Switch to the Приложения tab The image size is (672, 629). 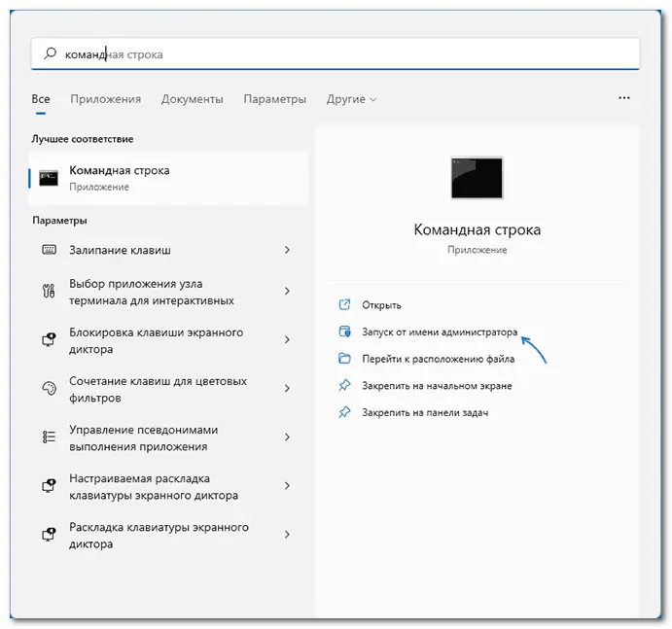tap(105, 99)
